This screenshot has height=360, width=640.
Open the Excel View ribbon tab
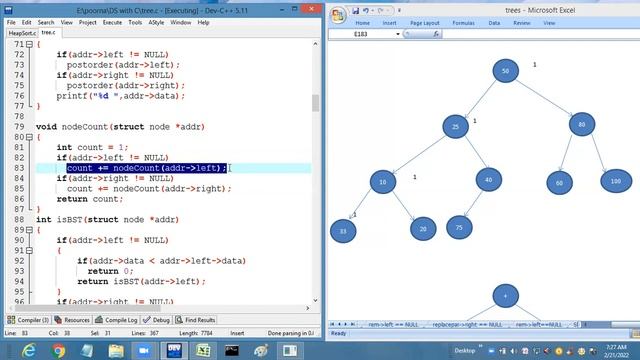pos(549,23)
